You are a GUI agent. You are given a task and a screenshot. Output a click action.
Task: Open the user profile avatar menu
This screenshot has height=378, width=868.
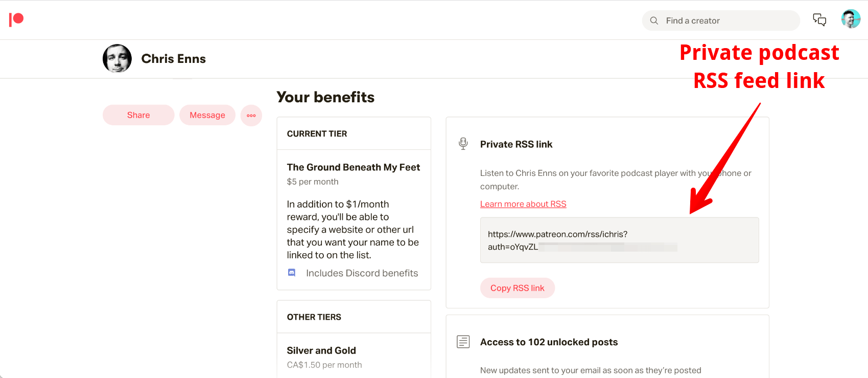(x=851, y=19)
